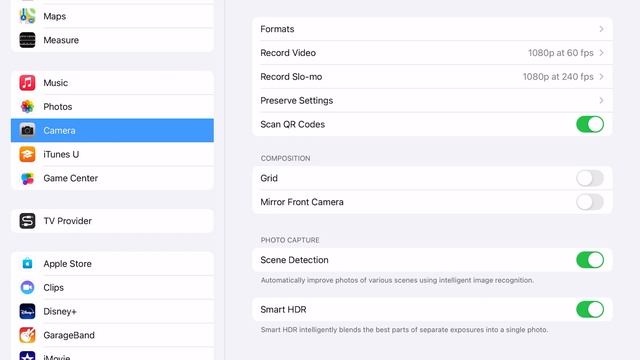This screenshot has height=360, width=640.
Task: Expand Record Slo-mo chevron arrow
Action: [601, 77]
